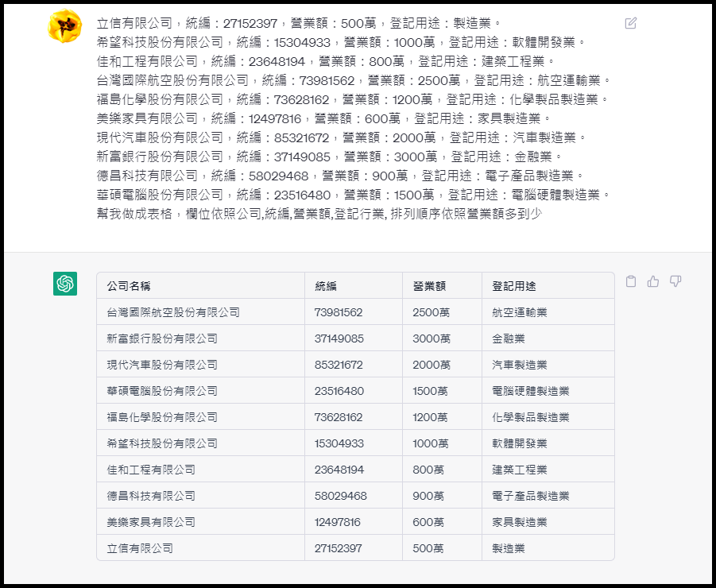The width and height of the screenshot is (716, 588).
Task: Click the prompt line starting with 幫我做成表格
Action: [x=319, y=214]
